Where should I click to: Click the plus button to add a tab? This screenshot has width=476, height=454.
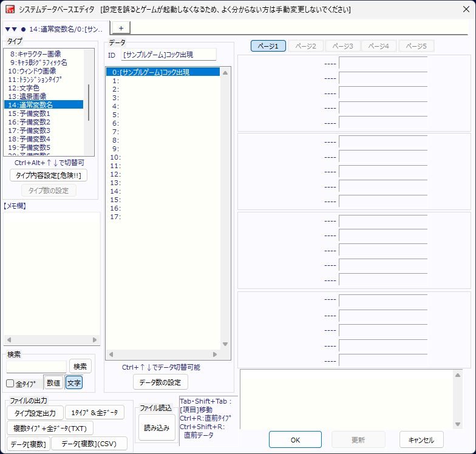(121, 28)
